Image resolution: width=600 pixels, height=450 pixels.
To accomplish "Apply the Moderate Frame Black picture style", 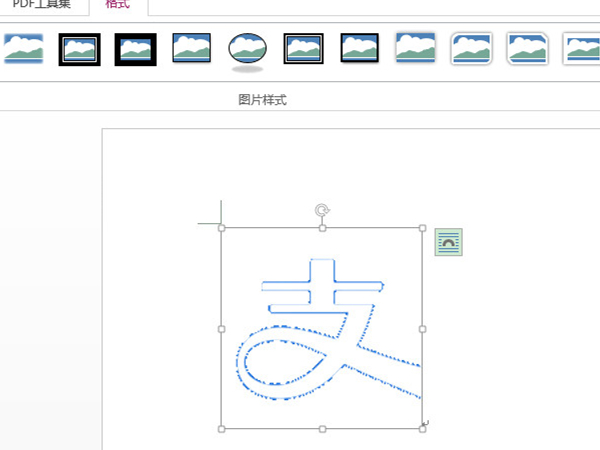I will (x=360, y=48).
